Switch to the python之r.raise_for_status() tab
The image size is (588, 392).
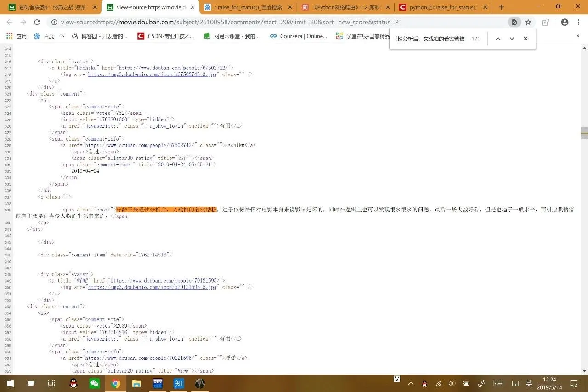tap(443, 7)
